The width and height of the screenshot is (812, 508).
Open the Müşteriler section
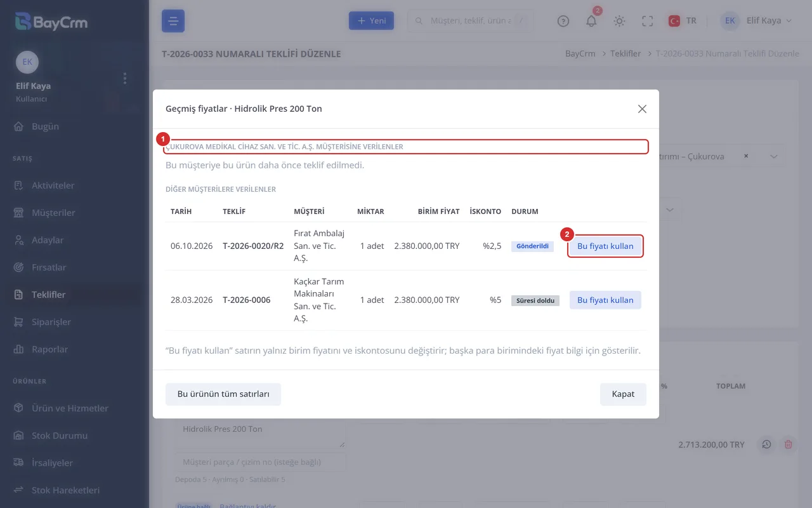tap(53, 213)
